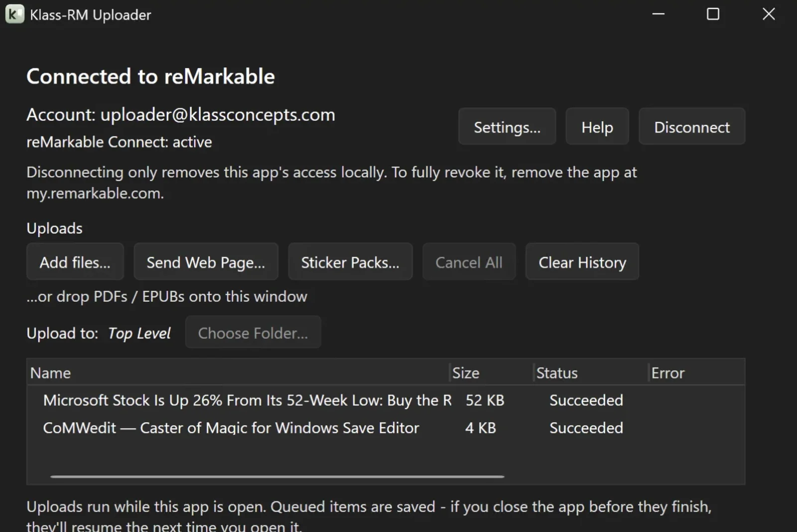Select the CoMWedit Save Editor upload row
The width and height of the screenshot is (797, 532).
click(386, 427)
